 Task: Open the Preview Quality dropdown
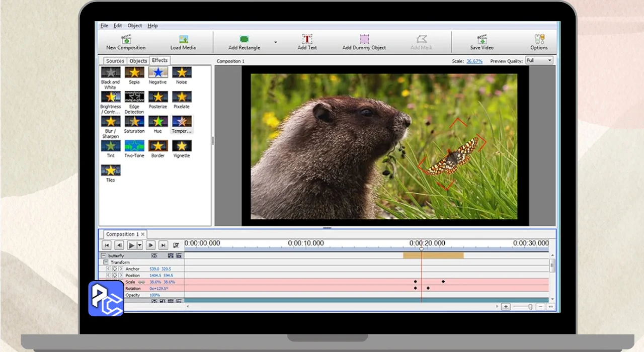coord(539,61)
